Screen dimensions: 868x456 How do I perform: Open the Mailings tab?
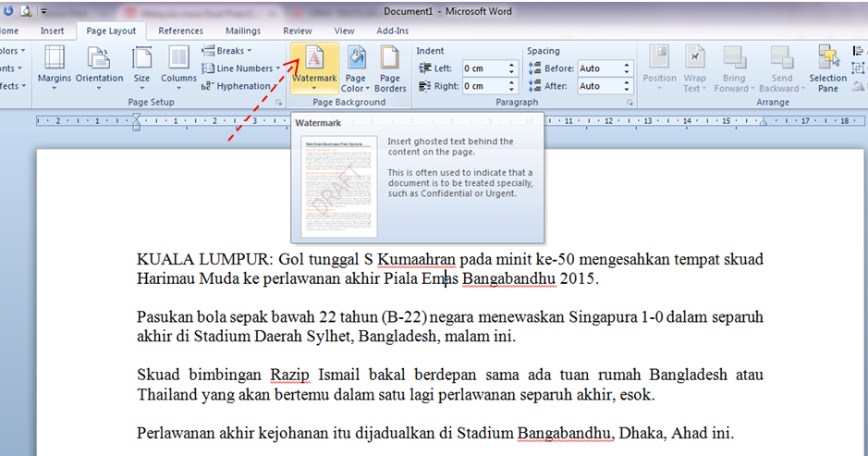pos(243,31)
